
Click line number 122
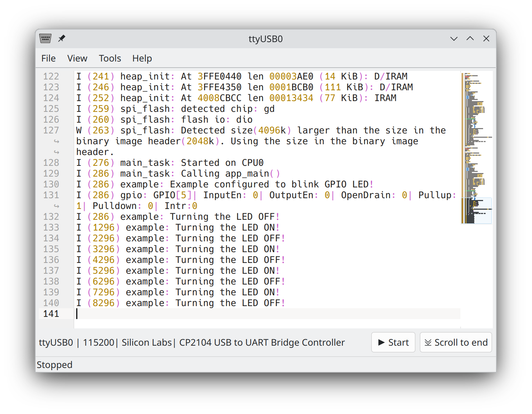coord(51,76)
